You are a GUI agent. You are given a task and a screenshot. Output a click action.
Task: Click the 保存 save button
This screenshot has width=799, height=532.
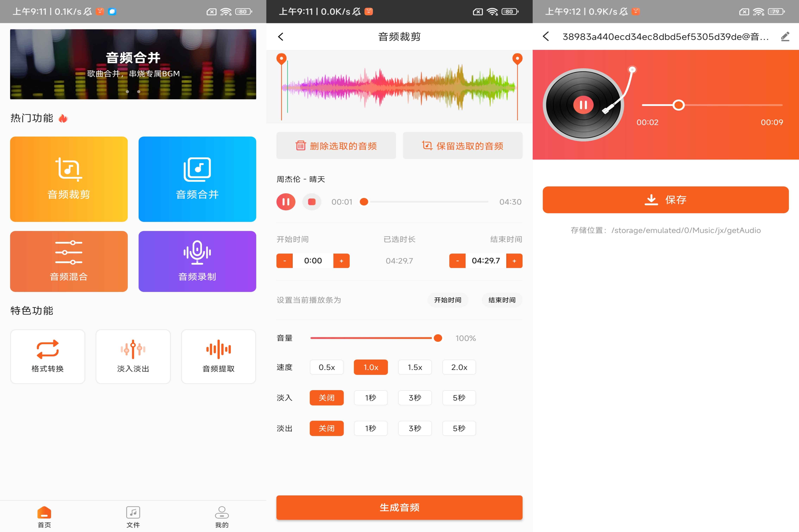[665, 200]
